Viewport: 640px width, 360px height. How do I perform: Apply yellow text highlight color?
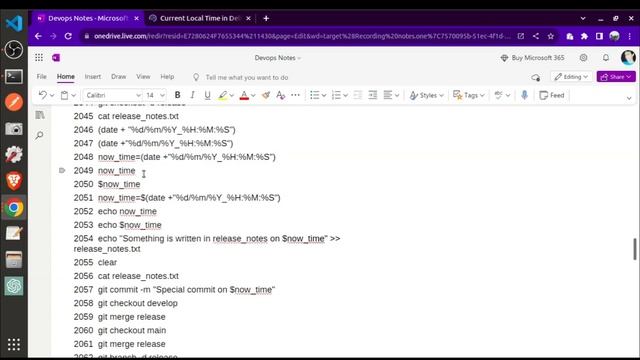click(222, 95)
